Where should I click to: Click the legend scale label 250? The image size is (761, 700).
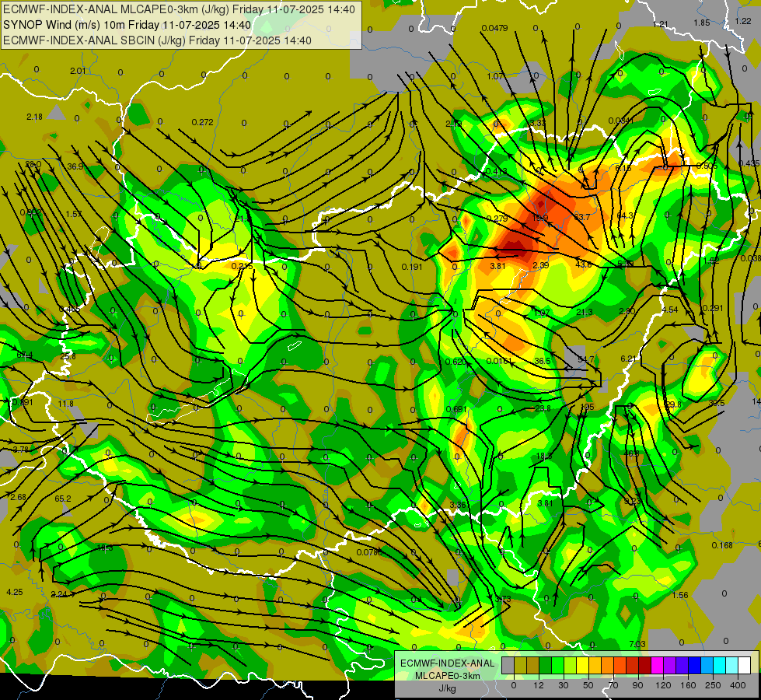point(713,685)
